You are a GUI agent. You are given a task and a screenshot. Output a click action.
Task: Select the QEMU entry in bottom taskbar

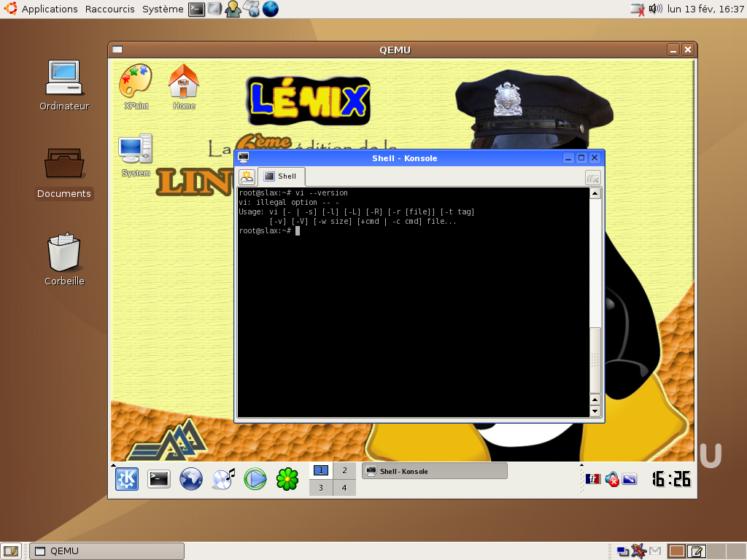click(x=107, y=551)
